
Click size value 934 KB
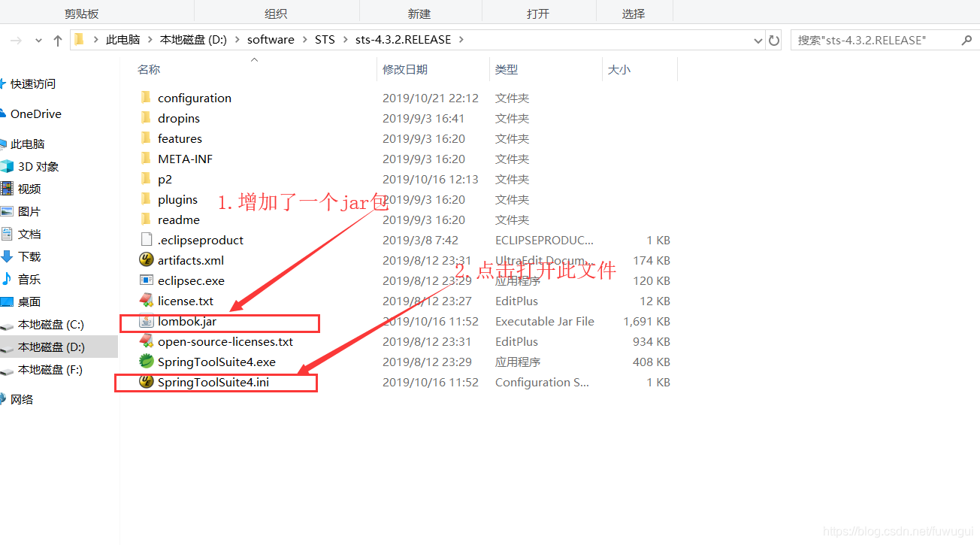652,341
